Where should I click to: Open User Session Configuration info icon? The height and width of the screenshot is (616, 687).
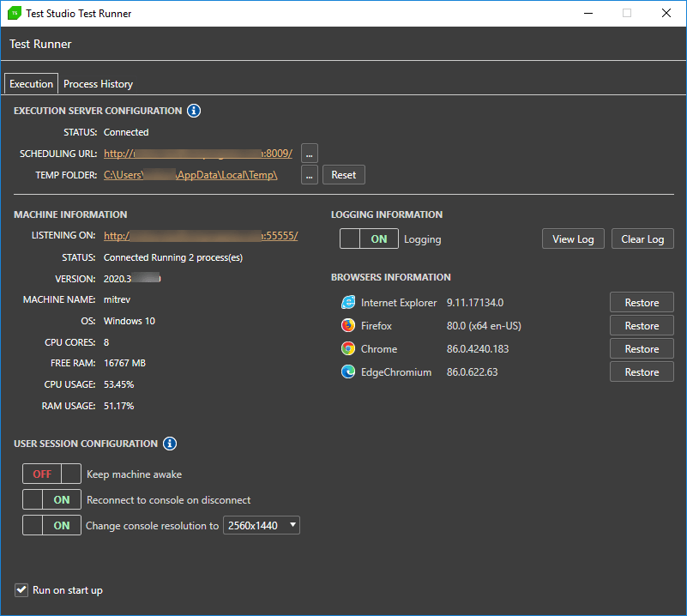[x=170, y=444]
